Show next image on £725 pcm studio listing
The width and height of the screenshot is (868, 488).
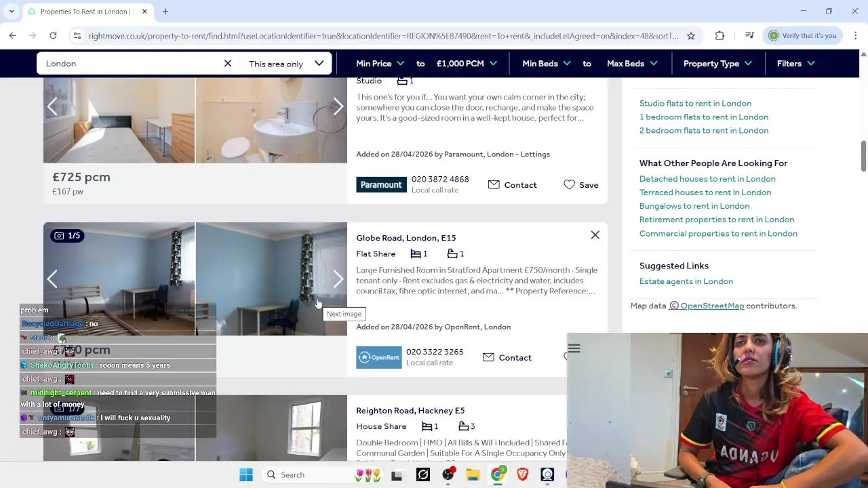pos(338,106)
